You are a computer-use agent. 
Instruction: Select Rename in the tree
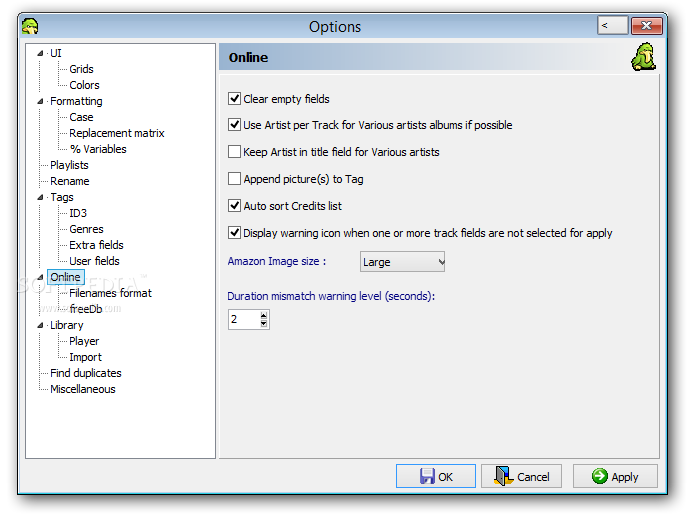[69, 181]
